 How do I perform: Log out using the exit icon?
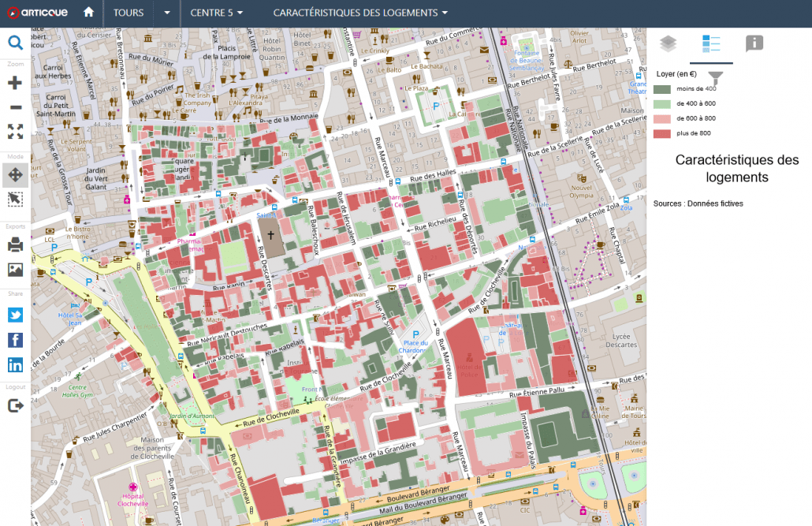pos(15,406)
